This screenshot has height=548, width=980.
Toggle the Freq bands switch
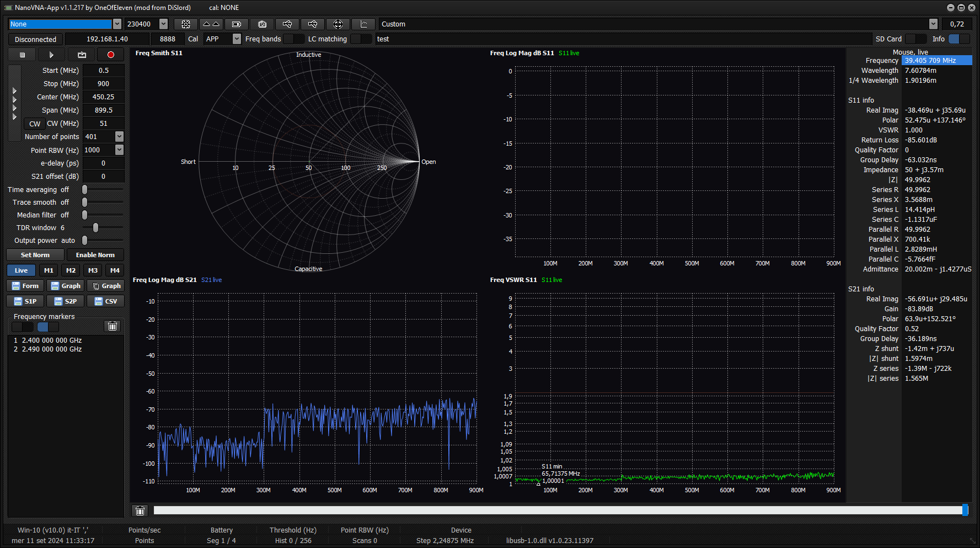tap(293, 39)
